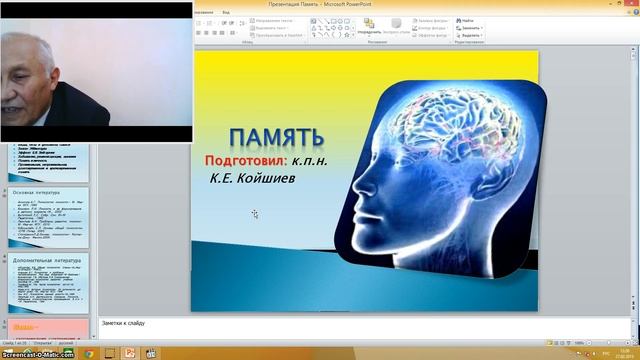Pick the triangle shape in gallery
The image size is (640, 360).
coord(313,28)
